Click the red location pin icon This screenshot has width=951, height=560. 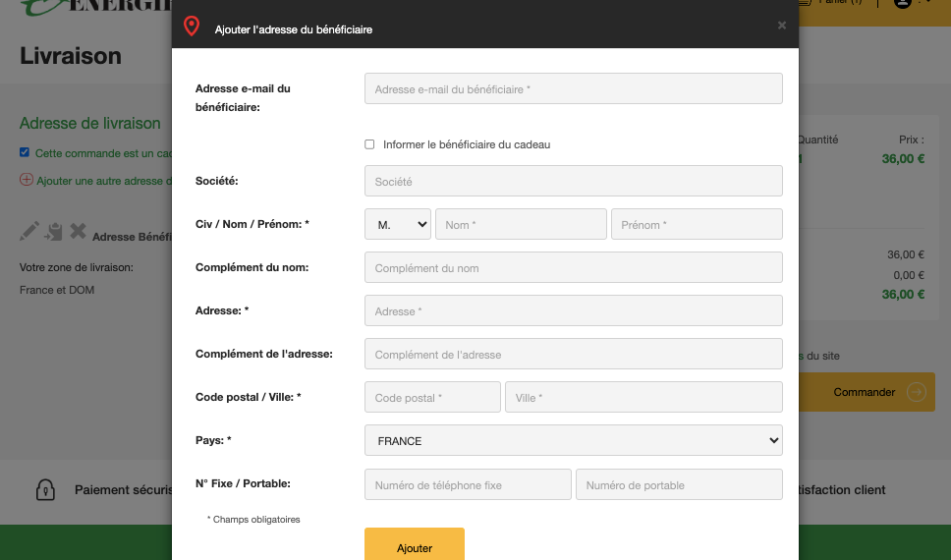pyautogui.click(x=192, y=27)
